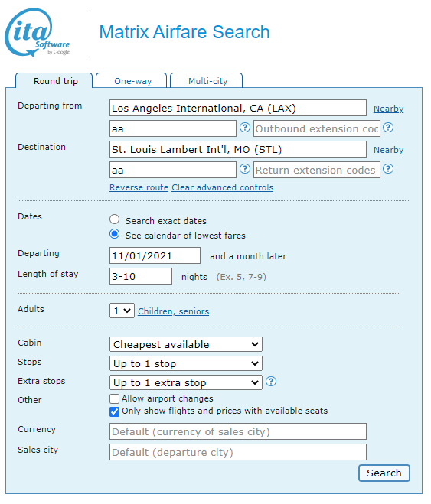The height and width of the screenshot is (504, 431).
Task: Enable Allow airport changes checkbox
Action: 114,399
